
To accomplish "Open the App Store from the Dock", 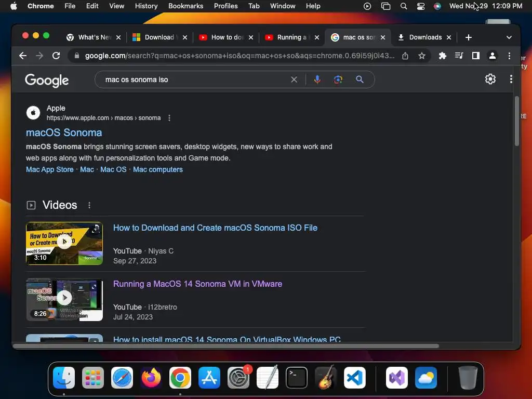I will coord(209,378).
